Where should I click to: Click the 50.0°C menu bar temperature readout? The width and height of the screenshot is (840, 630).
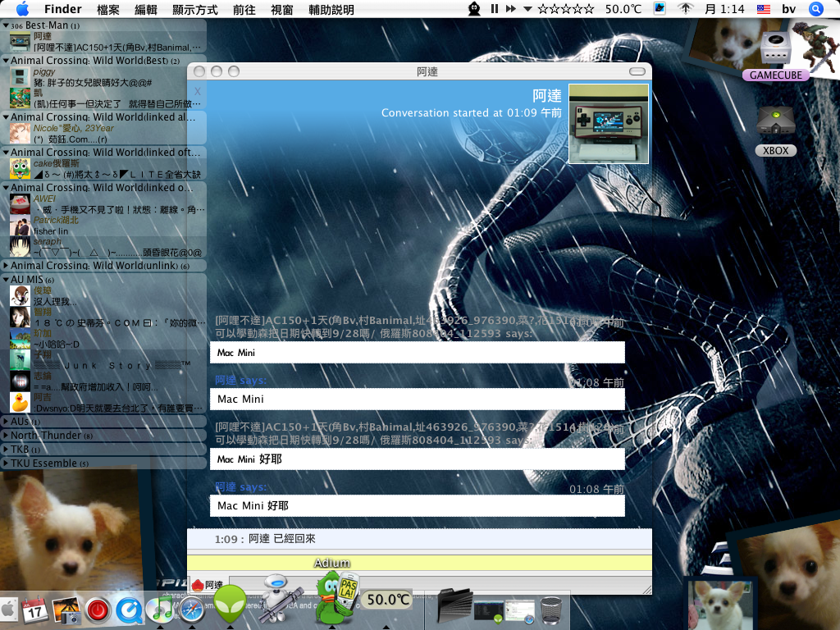click(623, 9)
